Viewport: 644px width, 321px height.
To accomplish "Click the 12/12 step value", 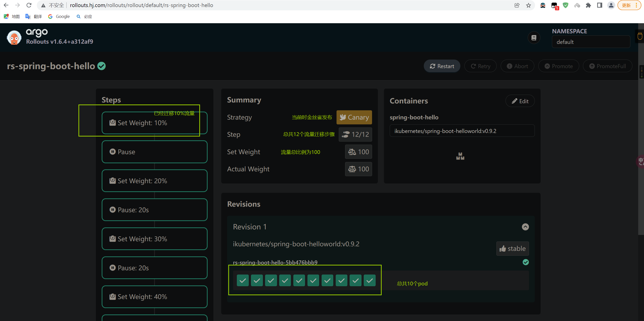I will 360,135.
